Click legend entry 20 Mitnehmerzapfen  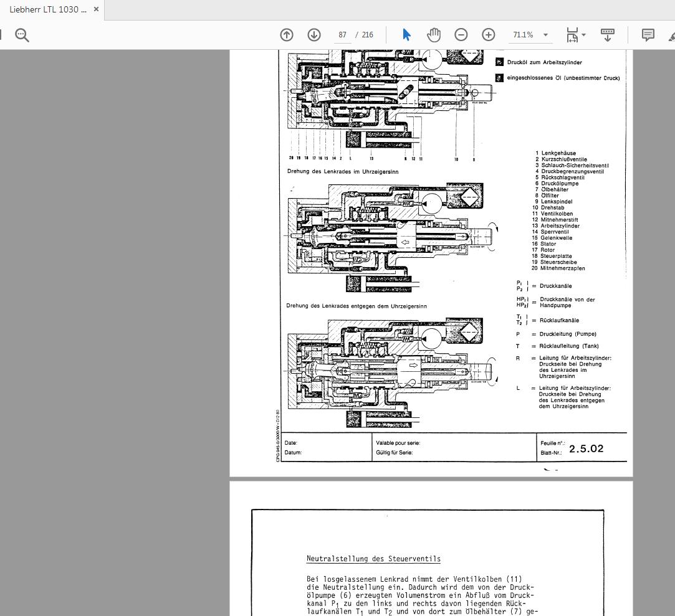(558, 268)
